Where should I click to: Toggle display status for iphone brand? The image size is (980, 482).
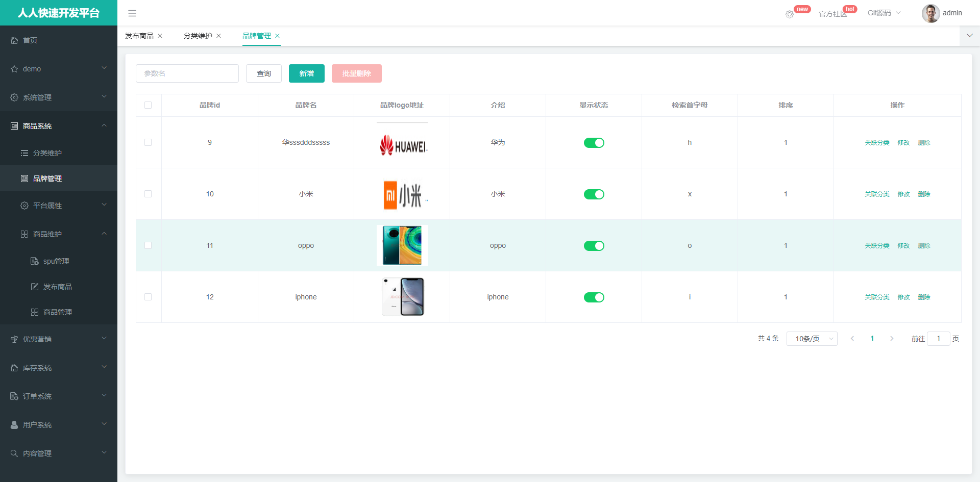(594, 297)
